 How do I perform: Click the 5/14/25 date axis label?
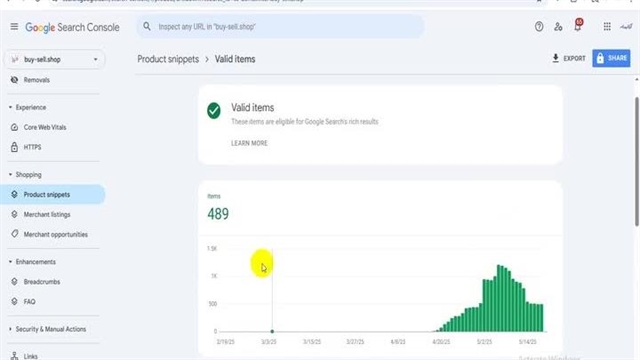[x=527, y=342]
